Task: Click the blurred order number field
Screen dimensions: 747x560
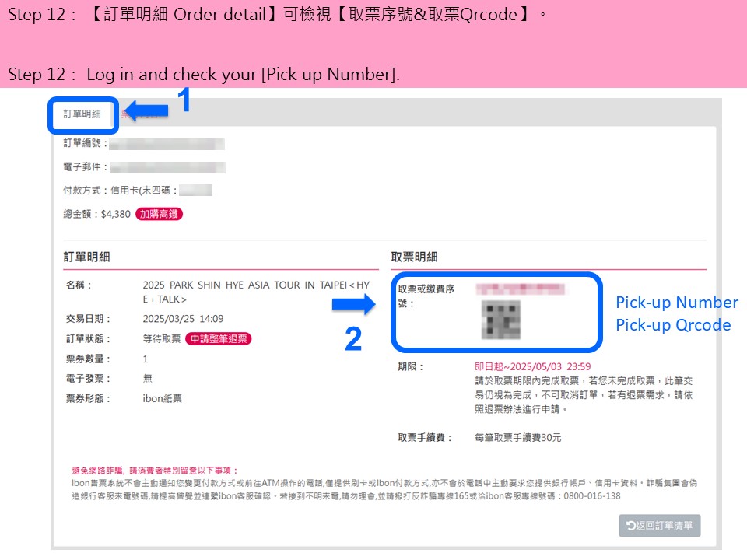Action: 167,144
